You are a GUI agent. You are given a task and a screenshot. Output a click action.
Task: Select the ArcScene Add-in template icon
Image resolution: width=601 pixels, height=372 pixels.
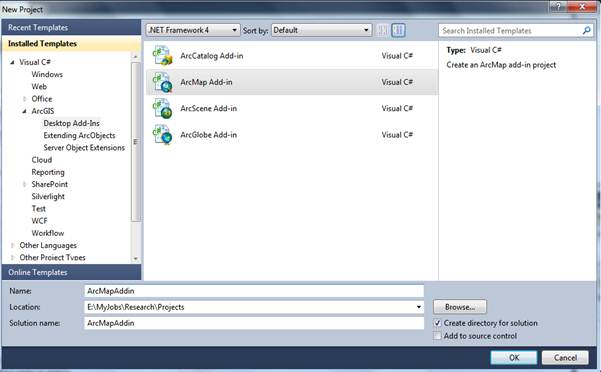tap(163, 109)
